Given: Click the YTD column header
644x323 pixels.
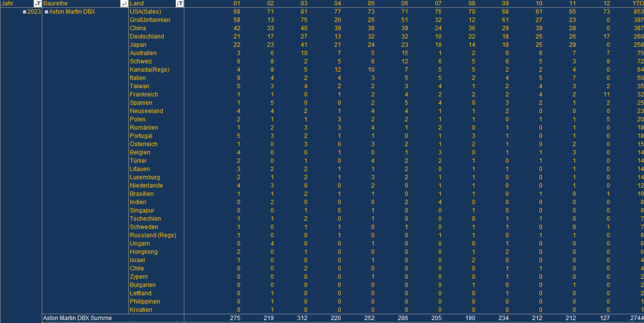Looking at the screenshot, I should pyautogui.click(x=638, y=4).
